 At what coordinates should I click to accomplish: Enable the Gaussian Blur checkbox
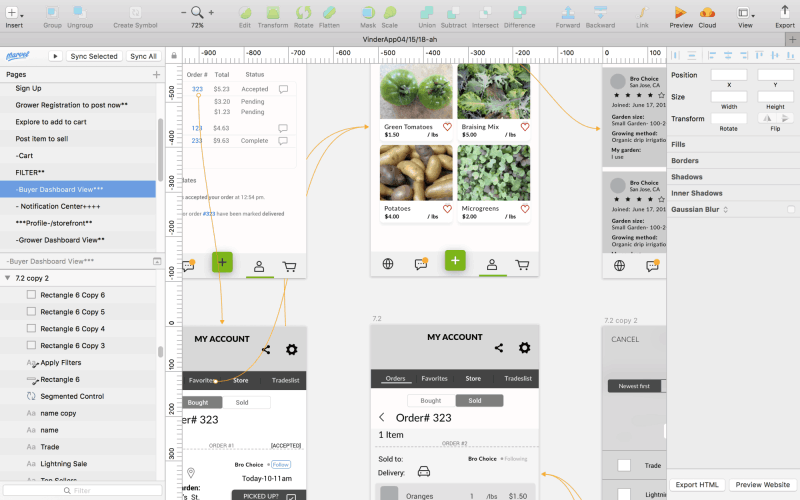coord(790,209)
